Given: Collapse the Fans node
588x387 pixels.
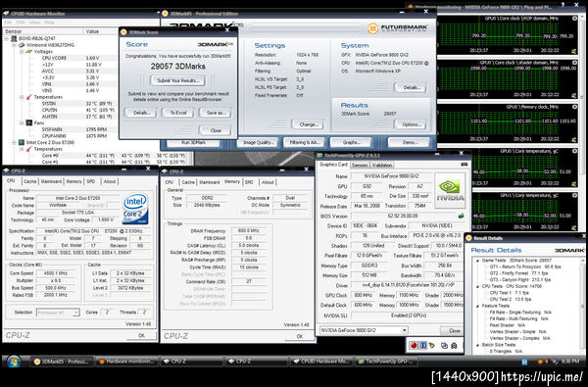Looking at the screenshot, I should tap(22, 123).
